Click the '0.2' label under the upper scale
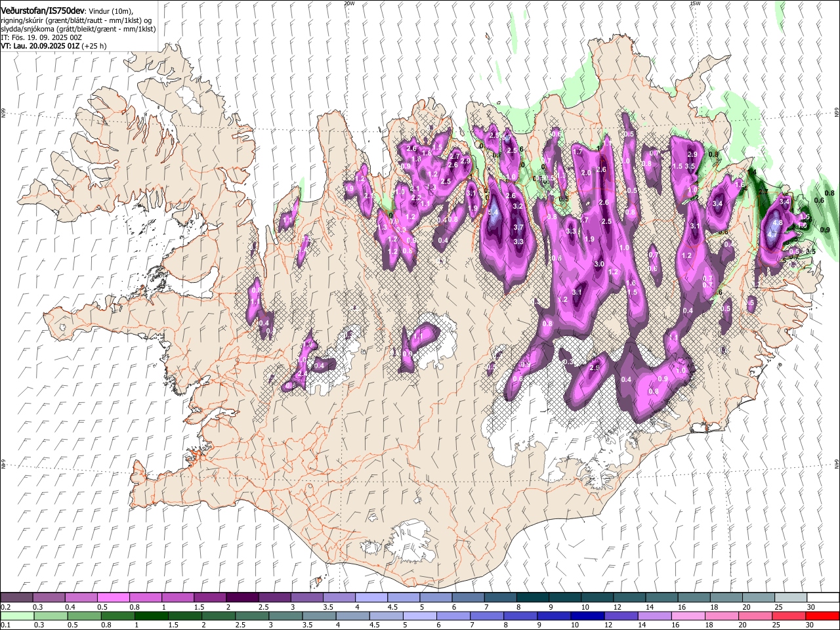Screen dimensions: 840x630 [x=5, y=607]
